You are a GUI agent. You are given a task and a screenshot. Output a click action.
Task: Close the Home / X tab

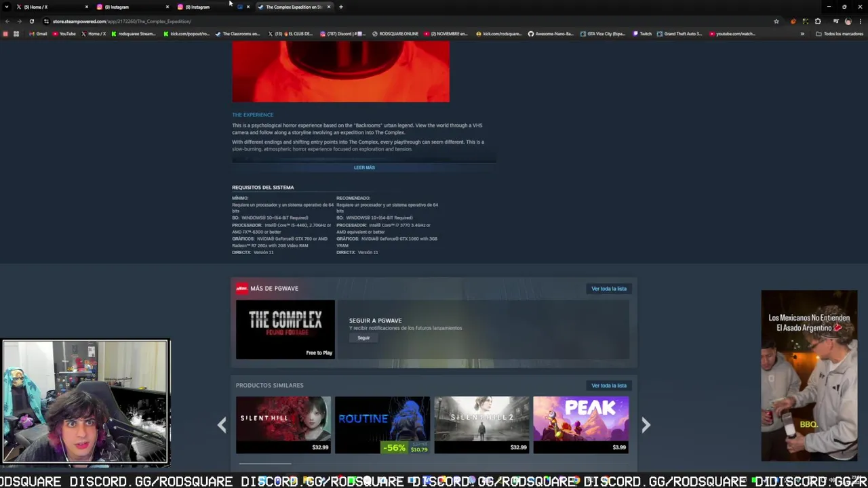click(87, 7)
